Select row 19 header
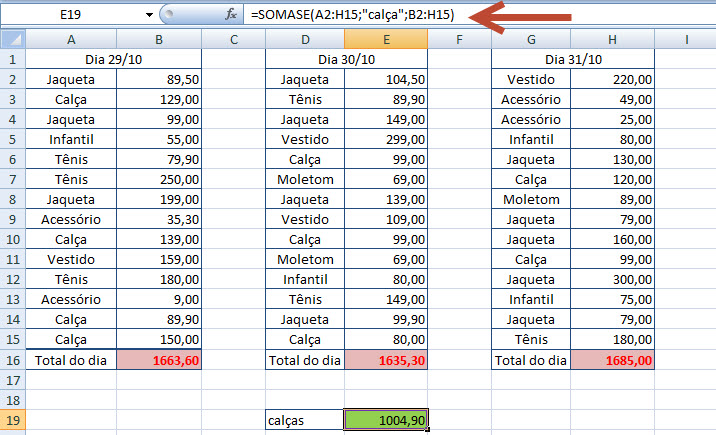Image resolution: width=716 pixels, height=435 pixels. pos(12,421)
